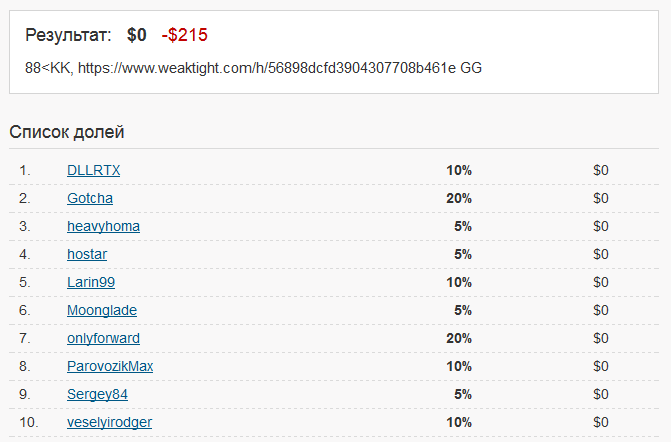Click the bold $0 result value
The image size is (671, 442).
(x=137, y=35)
